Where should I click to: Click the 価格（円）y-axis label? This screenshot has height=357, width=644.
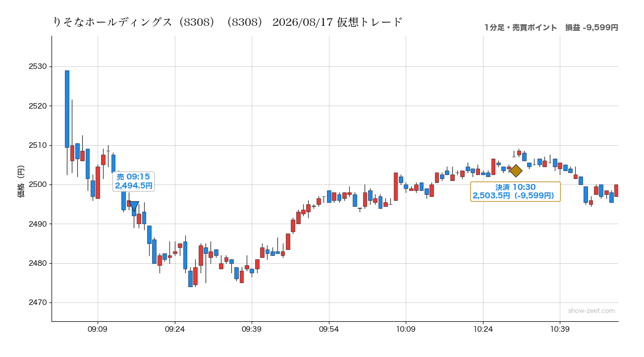[x=21, y=181]
